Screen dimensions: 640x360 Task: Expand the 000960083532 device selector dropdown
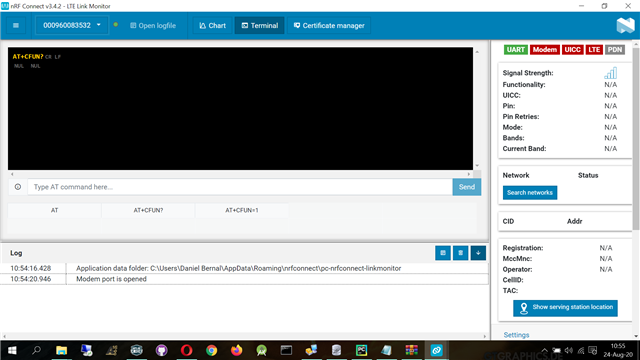click(x=72, y=25)
